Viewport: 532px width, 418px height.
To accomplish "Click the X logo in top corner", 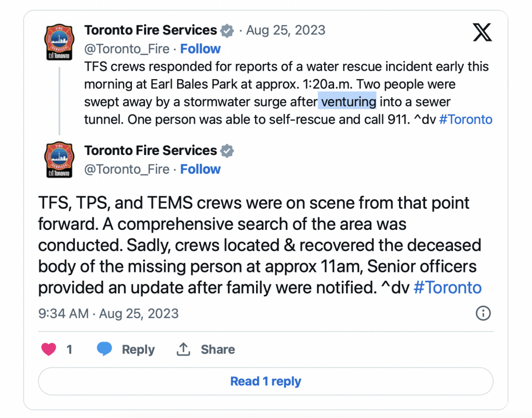I will [482, 33].
